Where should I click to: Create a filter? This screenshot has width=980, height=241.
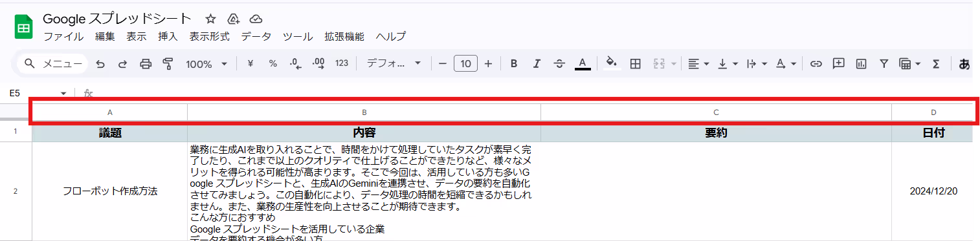[x=884, y=63]
